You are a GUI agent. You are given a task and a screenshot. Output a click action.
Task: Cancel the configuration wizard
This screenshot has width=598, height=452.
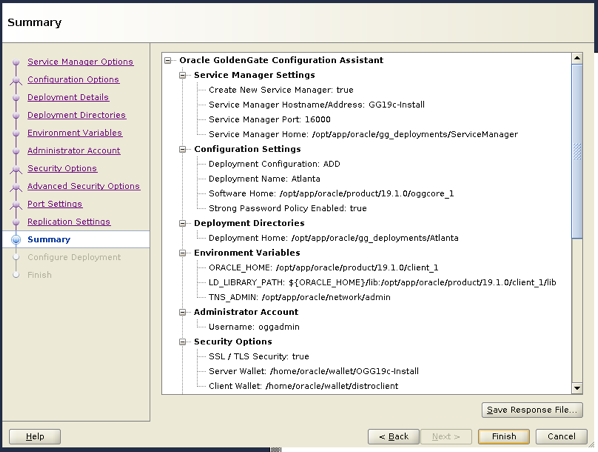coord(561,436)
